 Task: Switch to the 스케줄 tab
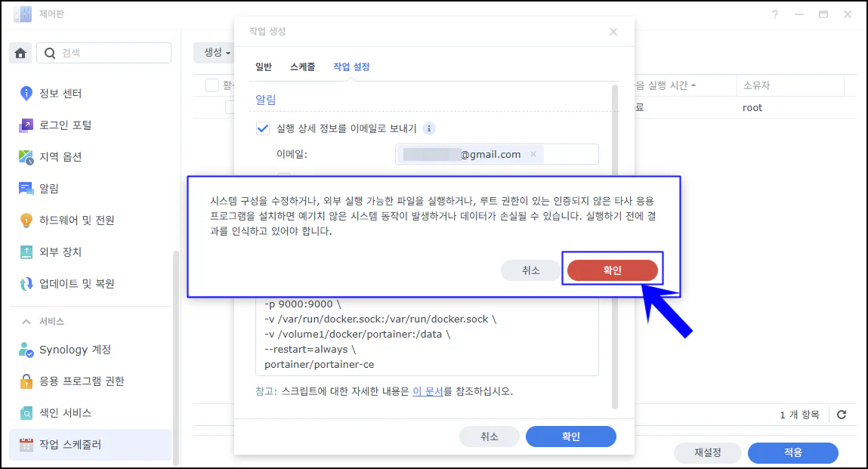tap(302, 67)
